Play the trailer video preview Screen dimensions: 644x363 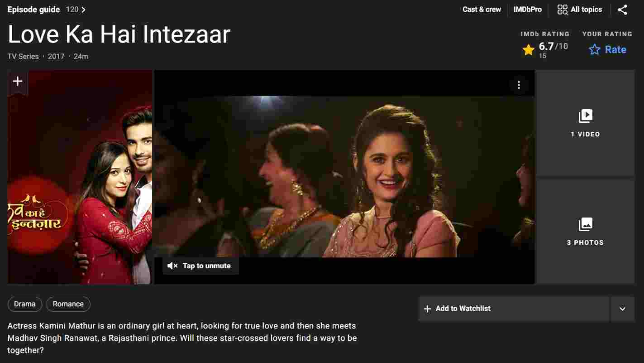344,177
